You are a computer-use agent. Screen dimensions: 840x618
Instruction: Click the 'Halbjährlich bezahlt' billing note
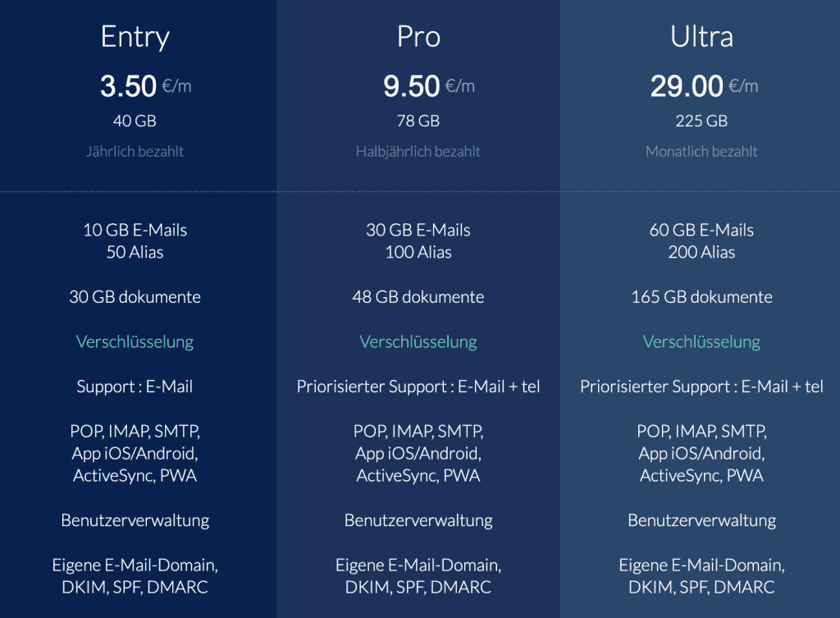coord(418,152)
